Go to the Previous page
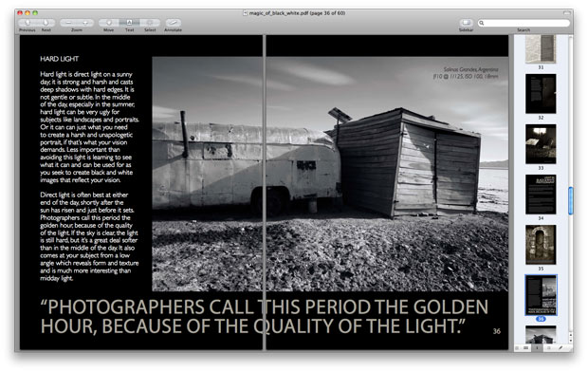588x372 pixels. tap(27, 23)
